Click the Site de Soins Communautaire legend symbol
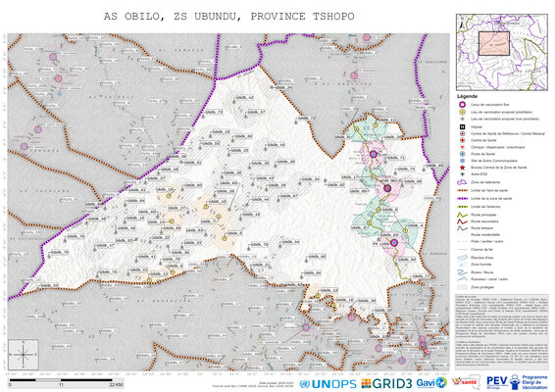Viewport: 555px width, 392px height. [462, 161]
